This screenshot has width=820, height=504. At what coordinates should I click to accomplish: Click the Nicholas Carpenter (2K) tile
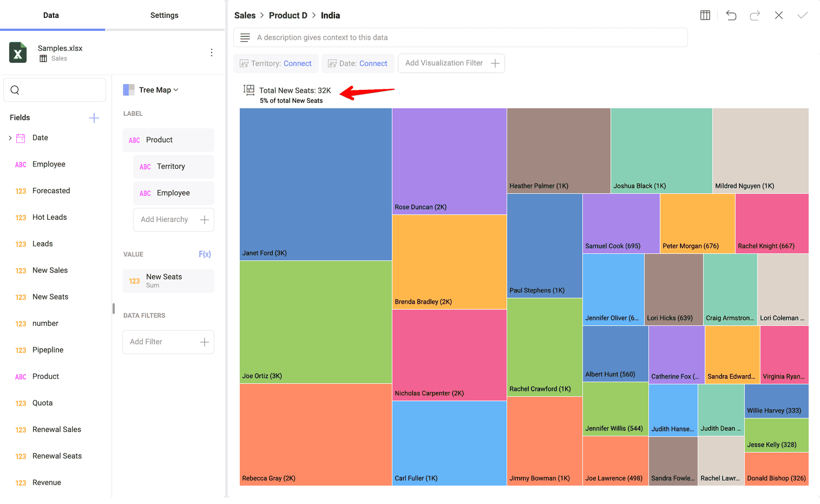pyautogui.click(x=449, y=355)
